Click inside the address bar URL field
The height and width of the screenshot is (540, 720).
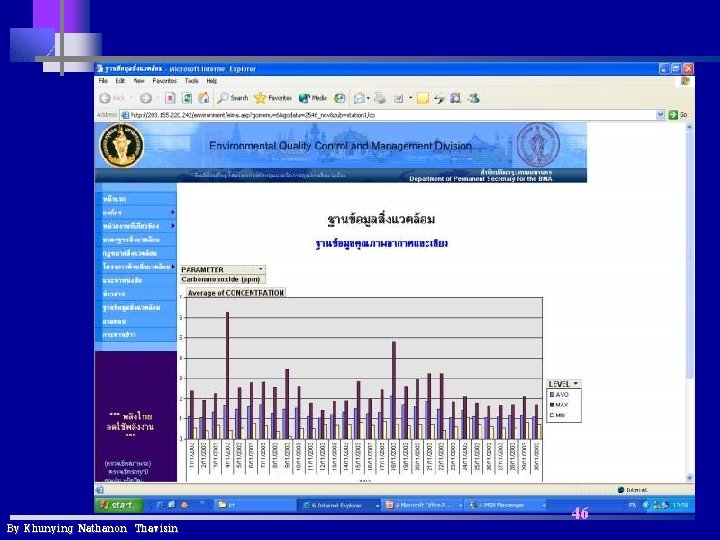[388, 115]
